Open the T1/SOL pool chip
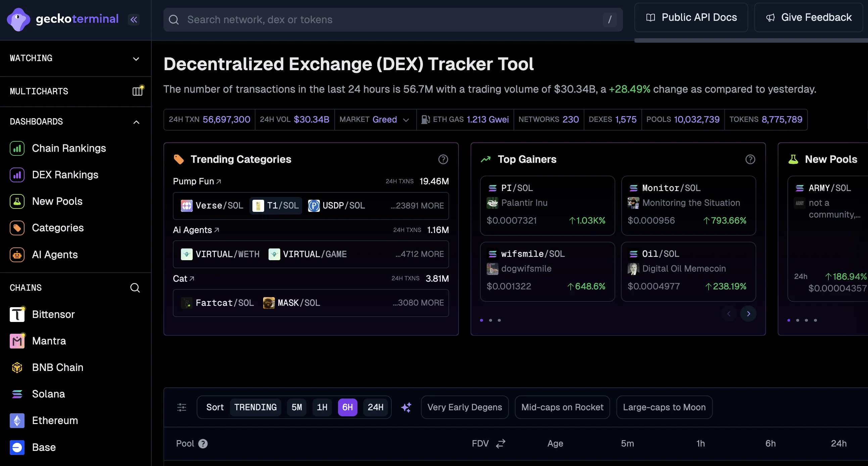868x466 pixels. [276, 205]
